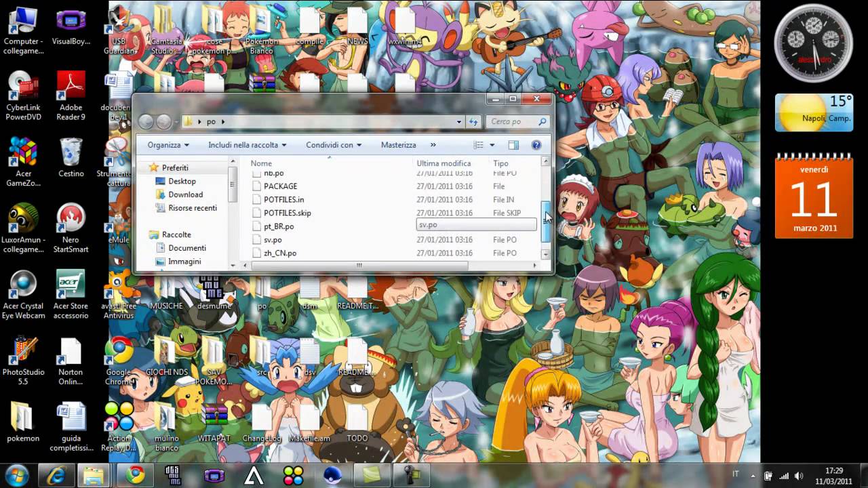Sort files by the Ultima modifica column
The width and height of the screenshot is (868, 488).
pyautogui.click(x=443, y=163)
